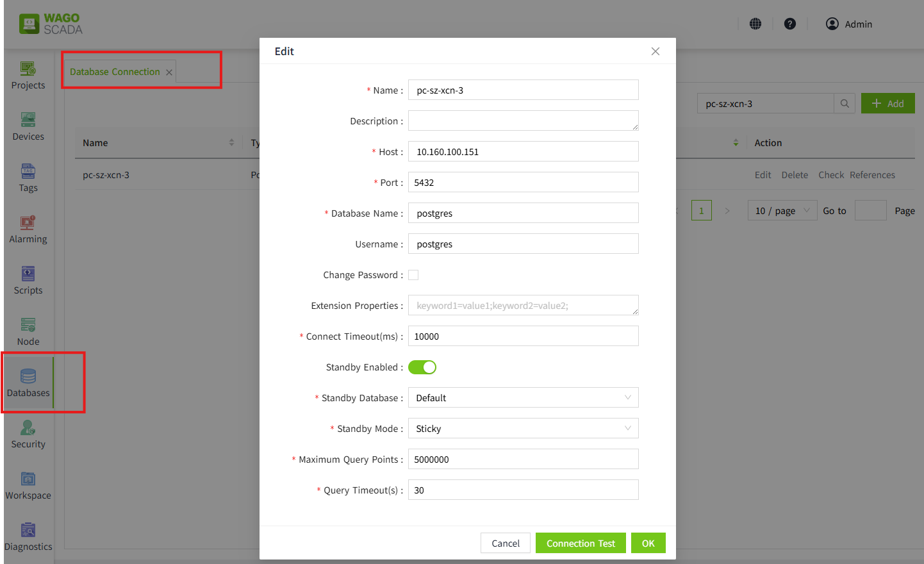Image resolution: width=924 pixels, height=564 pixels.
Task: Open the Devices sidebar icon
Action: (x=28, y=120)
